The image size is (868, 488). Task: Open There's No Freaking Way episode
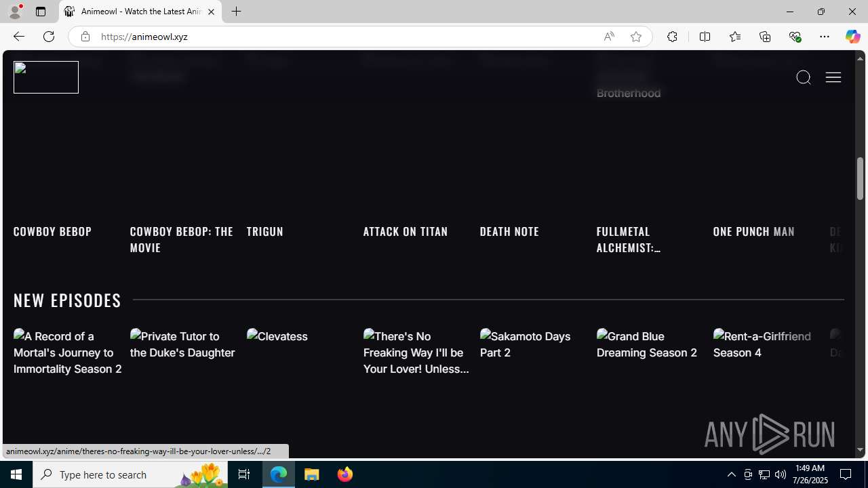416,352
